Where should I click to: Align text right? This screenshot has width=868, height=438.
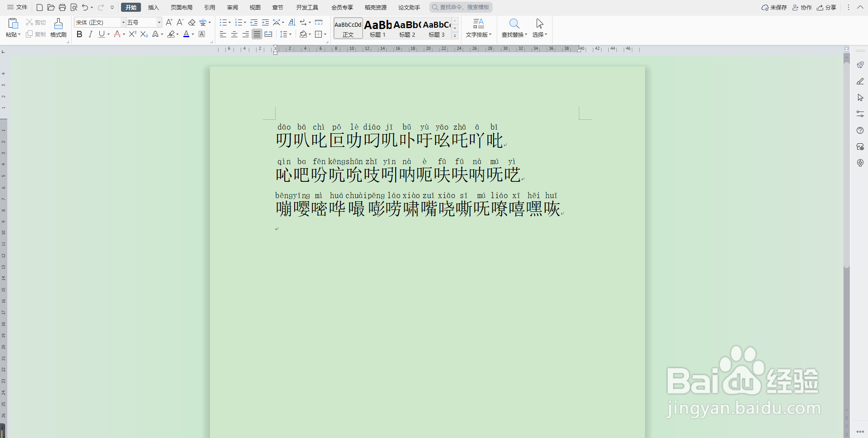245,34
